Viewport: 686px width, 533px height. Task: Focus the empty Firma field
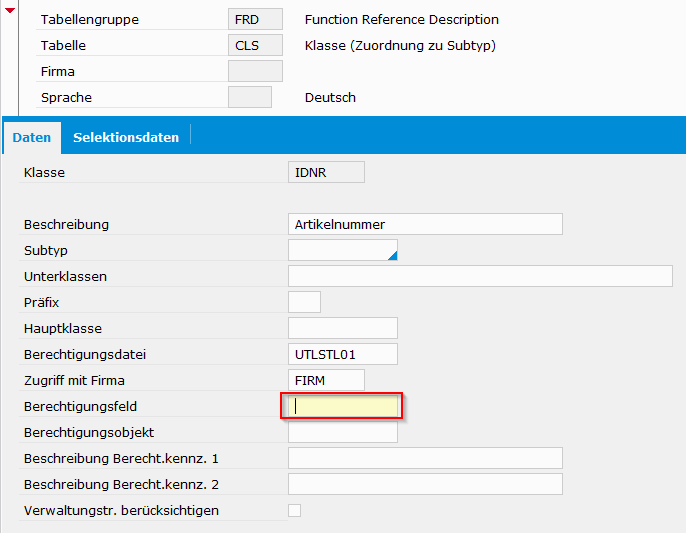click(255, 72)
